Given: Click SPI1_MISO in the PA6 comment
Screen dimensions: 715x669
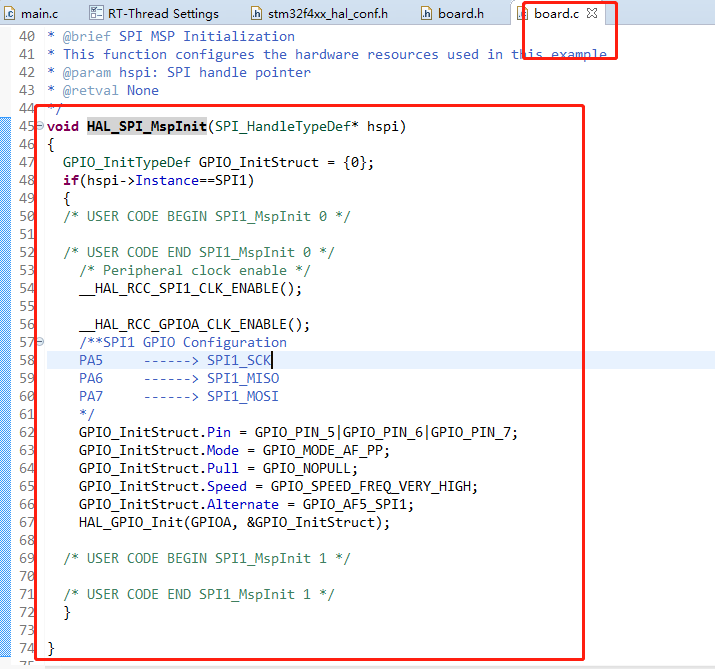Looking at the screenshot, I should pos(243,379).
